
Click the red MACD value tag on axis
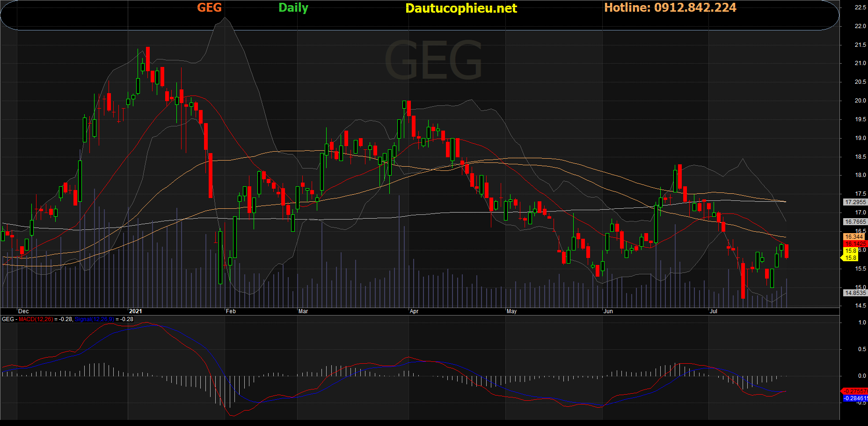click(855, 391)
